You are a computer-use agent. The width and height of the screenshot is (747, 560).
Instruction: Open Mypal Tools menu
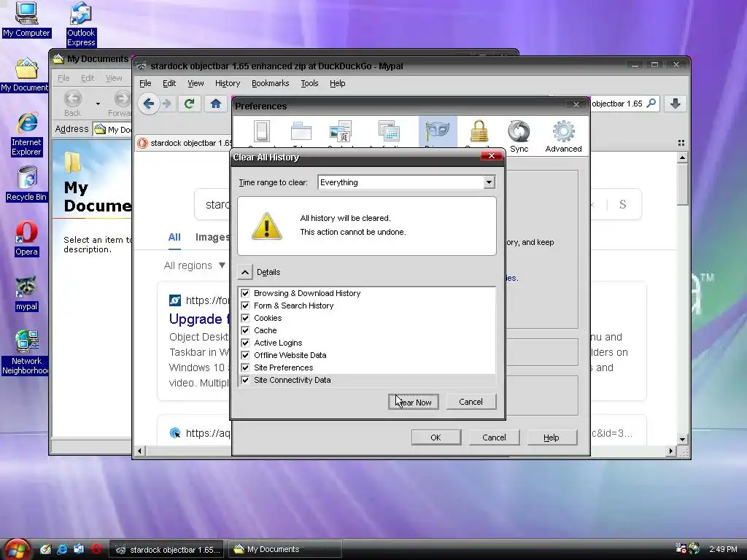point(309,83)
